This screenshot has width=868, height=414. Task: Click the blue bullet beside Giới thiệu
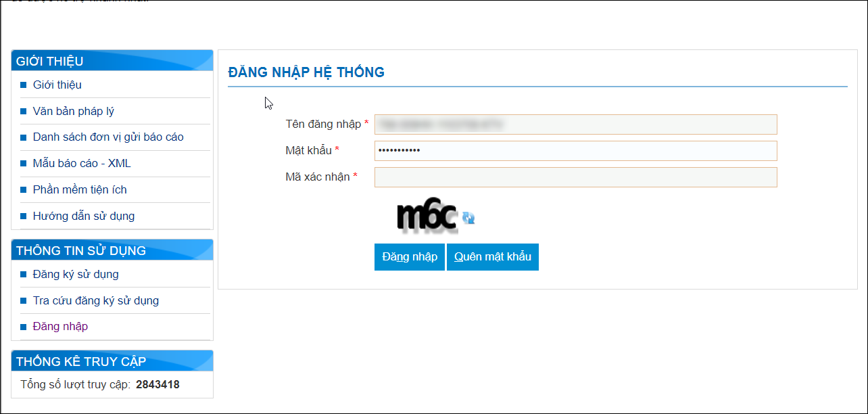(x=23, y=85)
